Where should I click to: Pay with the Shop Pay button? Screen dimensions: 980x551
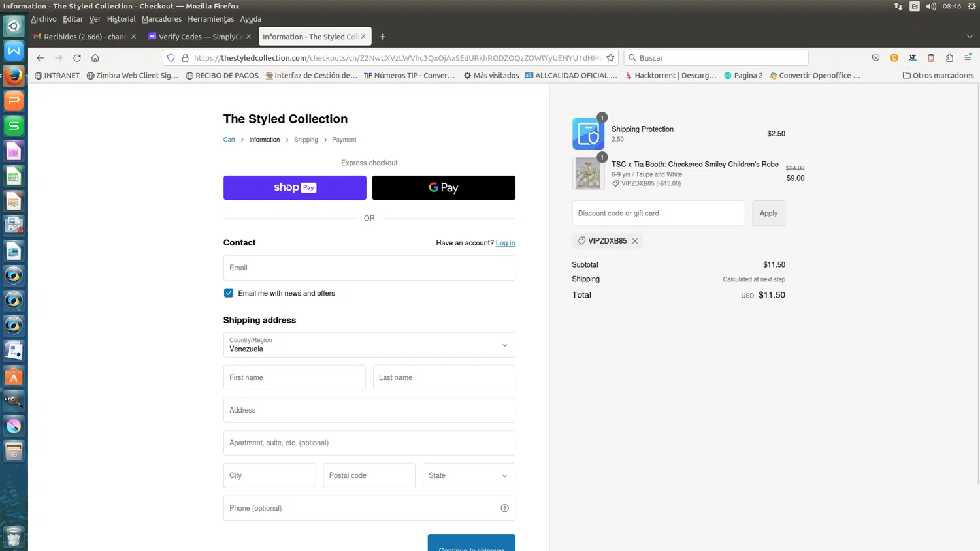[295, 187]
